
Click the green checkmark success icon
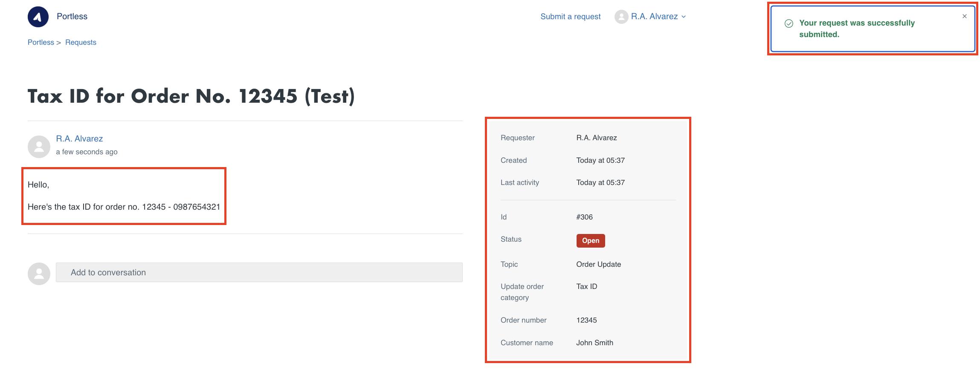point(789,23)
